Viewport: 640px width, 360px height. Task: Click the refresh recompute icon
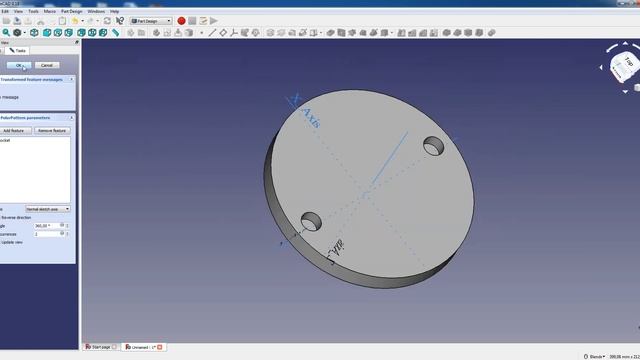[x=107, y=20]
